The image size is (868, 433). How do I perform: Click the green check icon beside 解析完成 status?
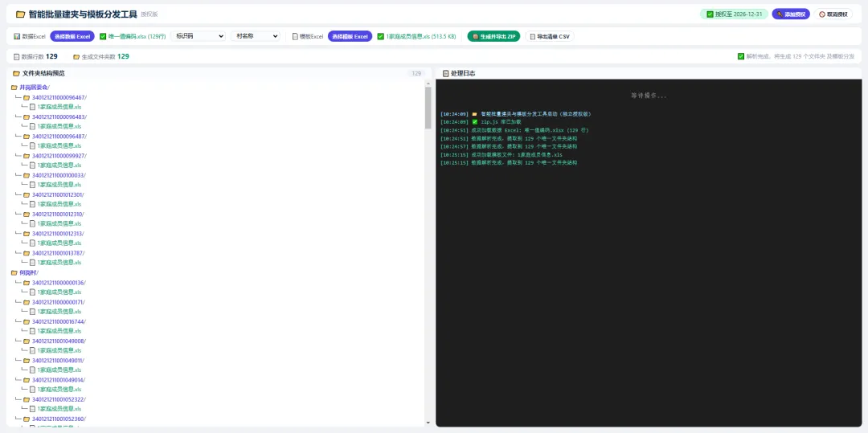pyautogui.click(x=741, y=56)
